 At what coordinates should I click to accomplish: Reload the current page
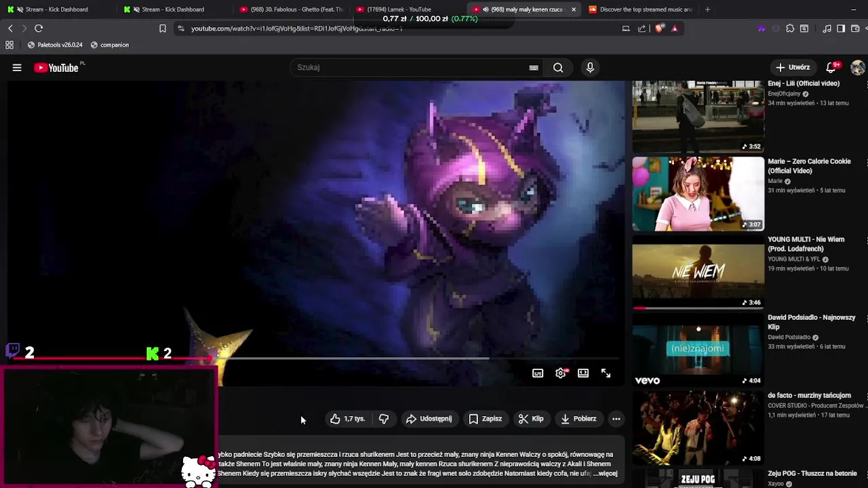pos(39,28)
